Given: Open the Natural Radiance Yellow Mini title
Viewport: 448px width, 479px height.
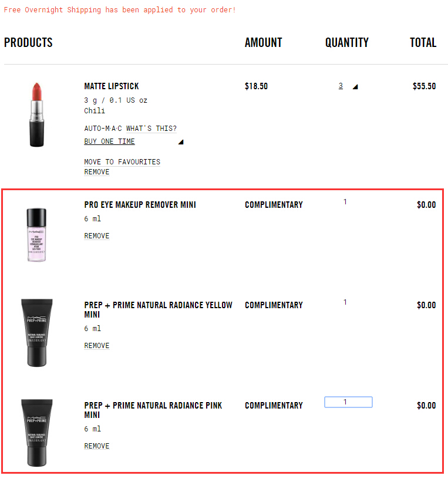Looking at the screenshot, I should [159, 310].
